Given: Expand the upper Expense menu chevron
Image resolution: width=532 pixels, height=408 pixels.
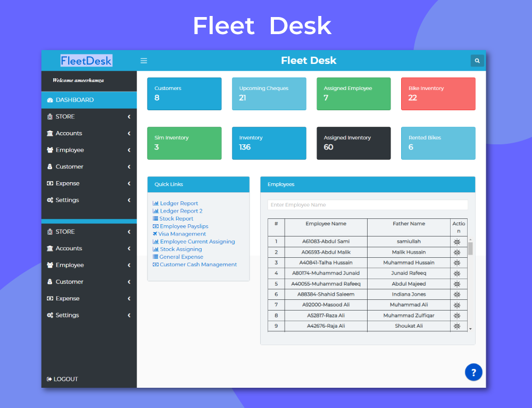Looking at the screenshot, I should pyautogui.click(x=129, y=183).
